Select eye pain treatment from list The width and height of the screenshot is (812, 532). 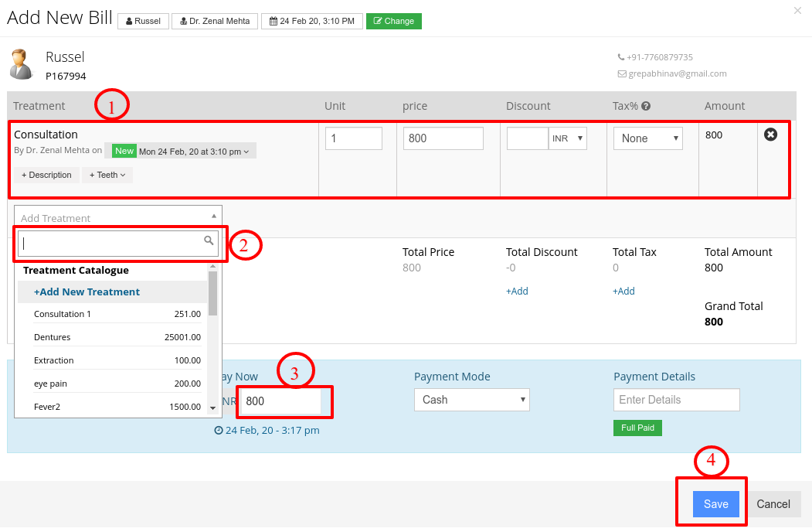(117, 384)
